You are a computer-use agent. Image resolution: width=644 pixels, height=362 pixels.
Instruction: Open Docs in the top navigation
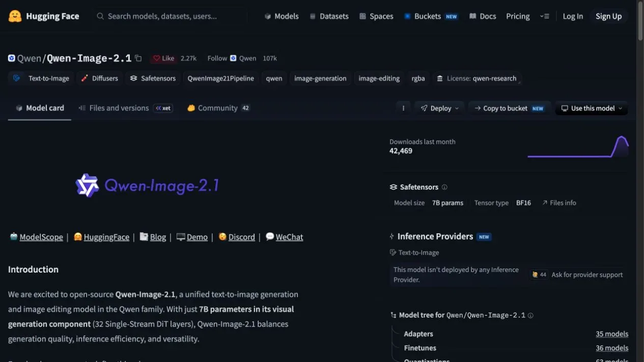tap(483, 16)
